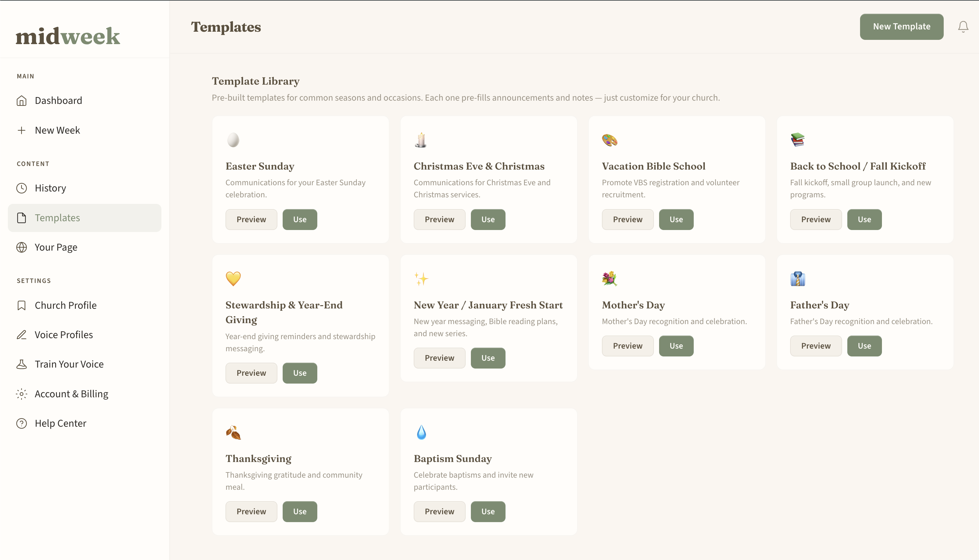Screen dimensions: 979x560
Task: Click the notification bell icon
Action: pyautogui.click(x=963, y=26)
